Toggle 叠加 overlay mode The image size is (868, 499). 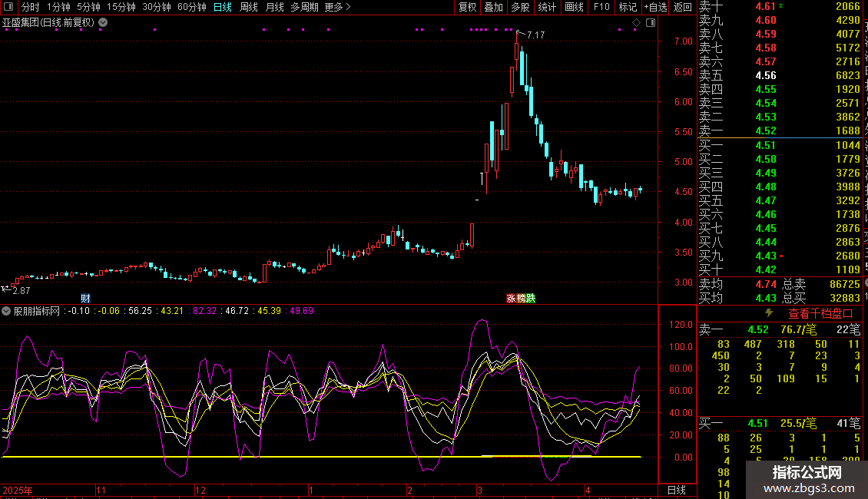[x=493, y=7]
